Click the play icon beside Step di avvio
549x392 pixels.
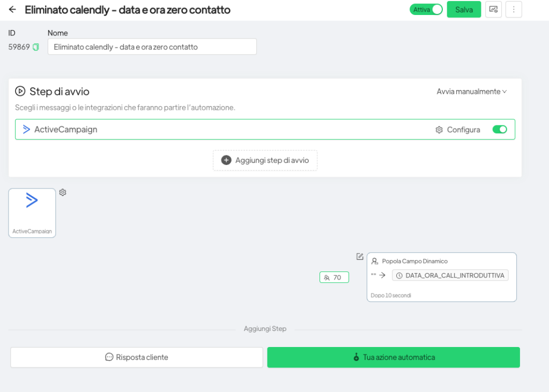[x=20, y=91]
